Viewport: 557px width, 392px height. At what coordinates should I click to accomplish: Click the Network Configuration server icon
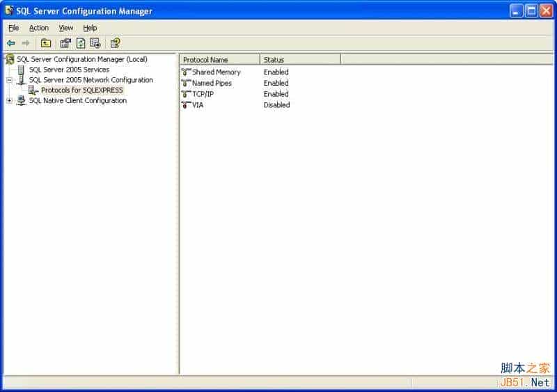click(x=22, y=79)
